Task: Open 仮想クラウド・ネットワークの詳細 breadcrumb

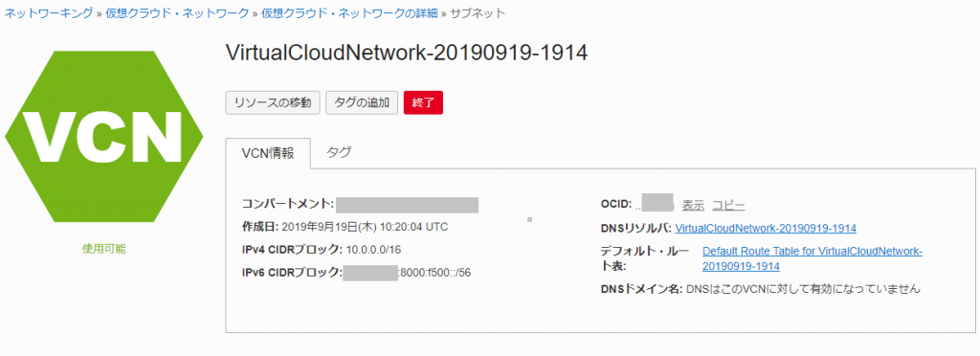Action: (x=349, y=13)
